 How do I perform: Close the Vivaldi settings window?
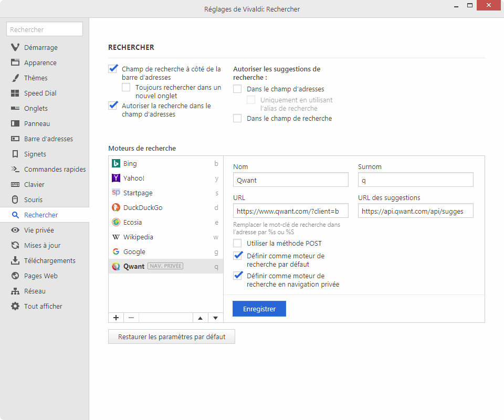[x=489, y=5]
